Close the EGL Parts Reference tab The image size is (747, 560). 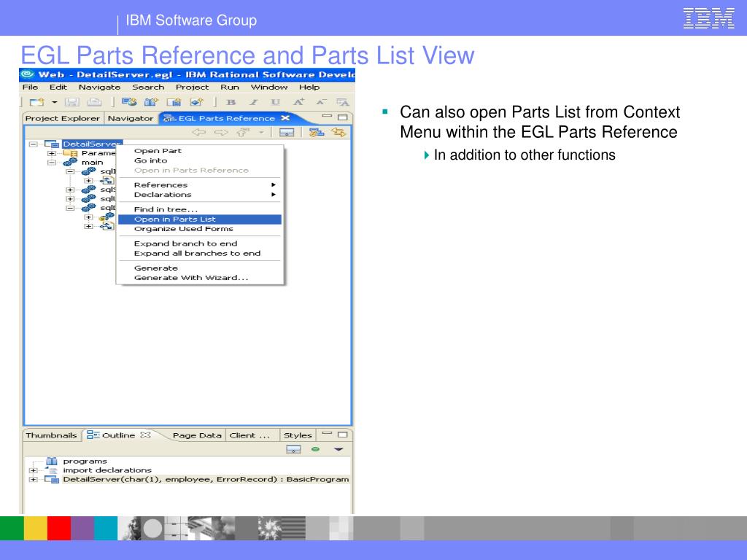tap(285, 117)
